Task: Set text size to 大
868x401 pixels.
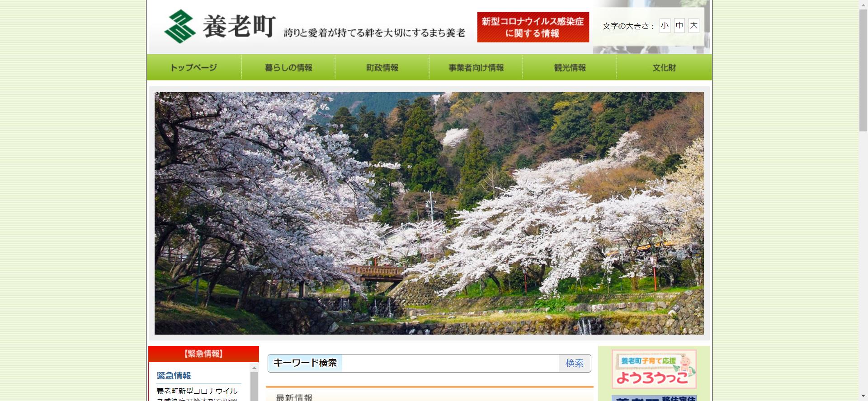Action: (x=693, y=26)
